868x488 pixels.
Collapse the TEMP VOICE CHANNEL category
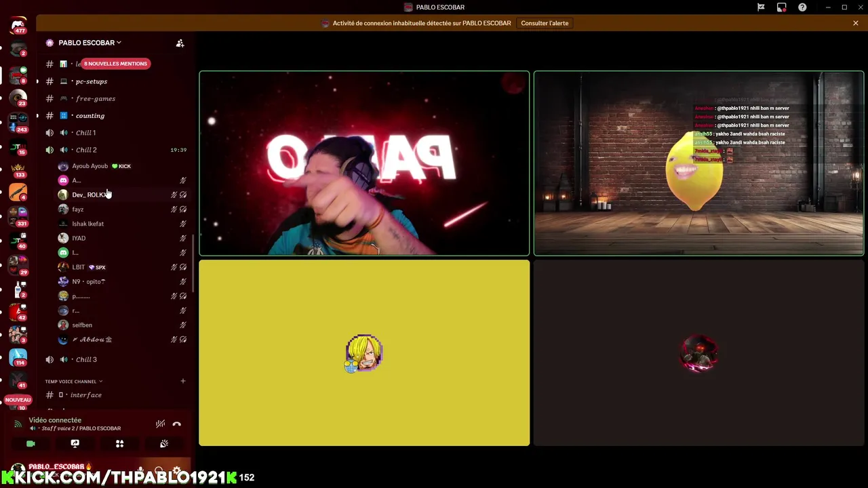pos(74,382)
